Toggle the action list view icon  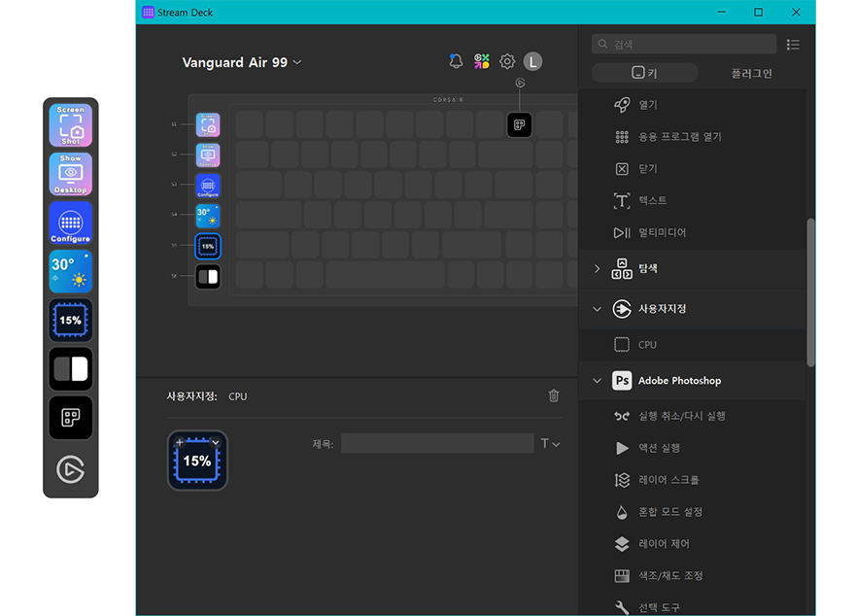point(793,45)
